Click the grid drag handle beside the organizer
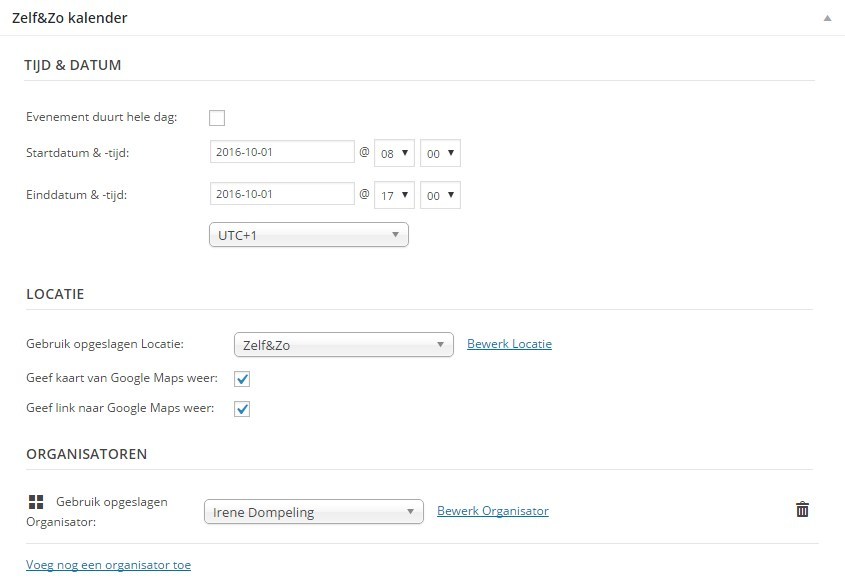The width and height of the screenshot is (845, 583). click(x=36, y=502)
